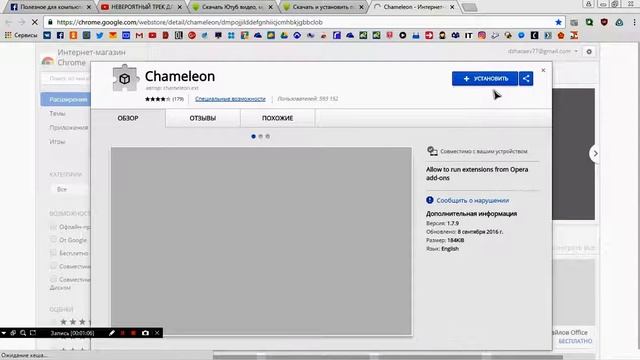Open the Сервисы apps bookmark
The width and height of the screenshot is (640, 360).
[x=21, y=36]
